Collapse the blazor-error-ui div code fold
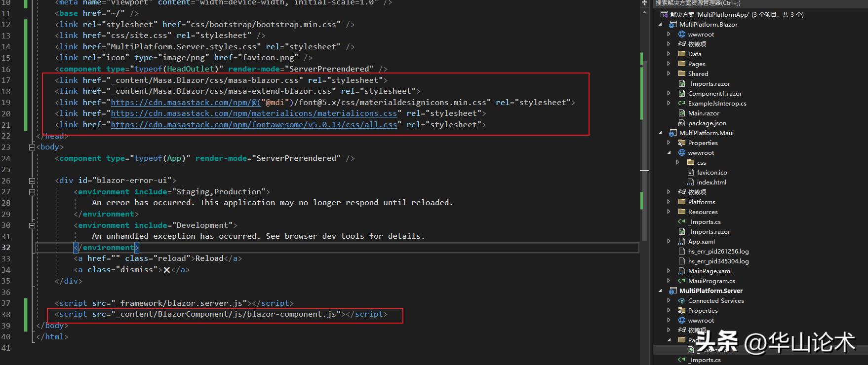The height and width of the screenshot is (365, 868). [x=32, y=181]
